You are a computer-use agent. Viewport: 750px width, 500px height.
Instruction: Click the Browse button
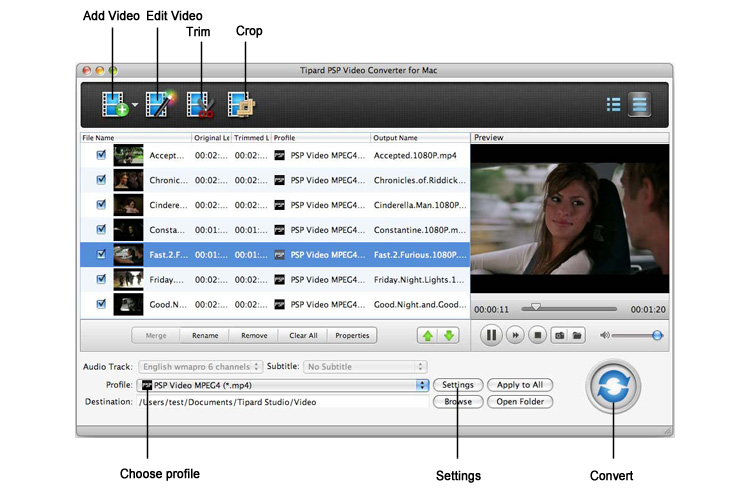(458, 401)
